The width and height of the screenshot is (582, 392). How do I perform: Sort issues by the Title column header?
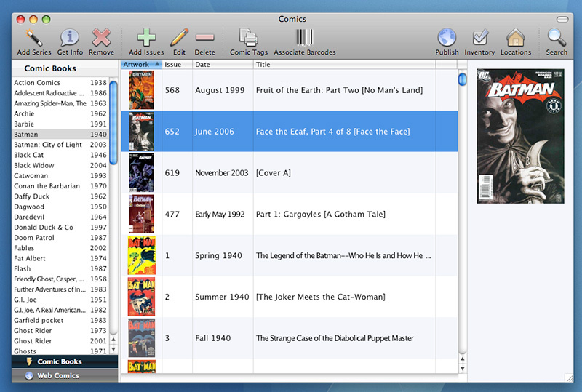click(x=343, y=65)
